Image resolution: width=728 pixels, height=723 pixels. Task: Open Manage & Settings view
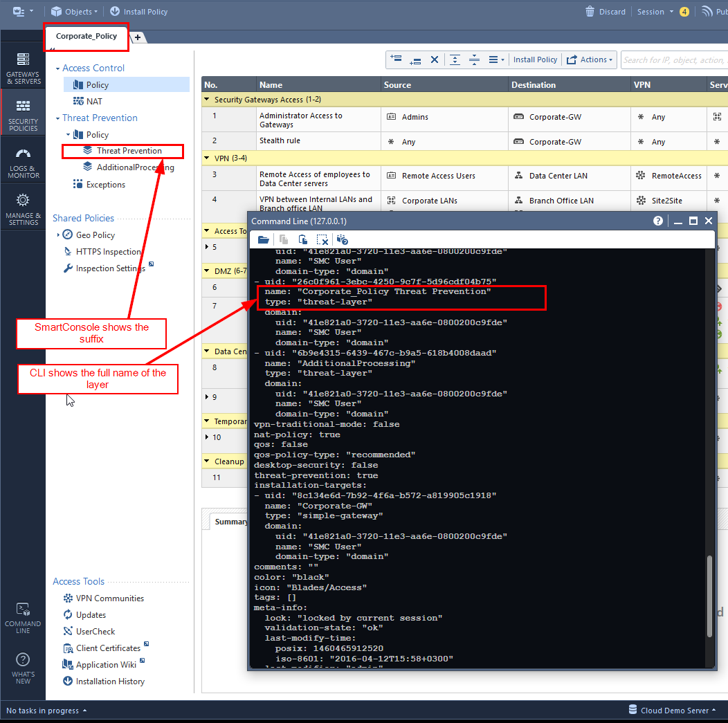click(24, 210)
